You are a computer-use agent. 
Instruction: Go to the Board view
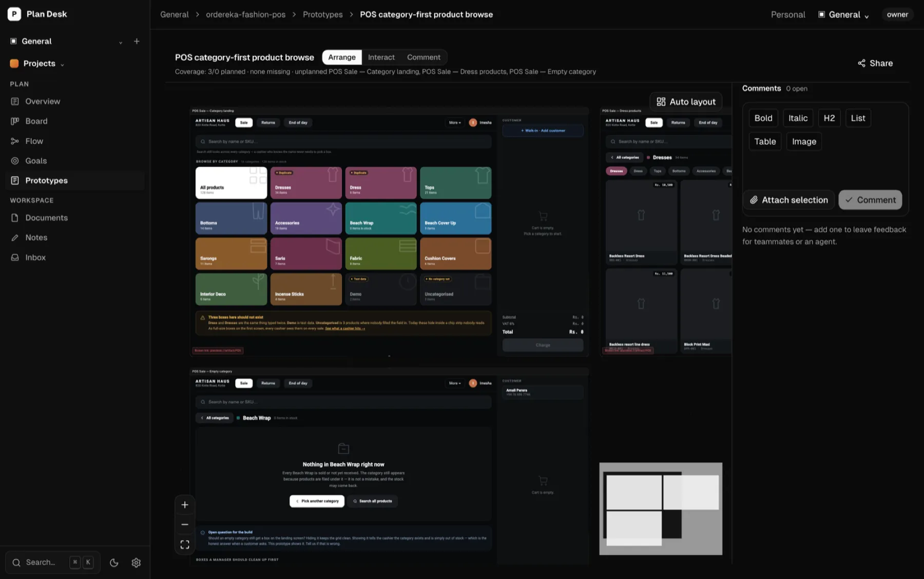pyautogui.click(x=75, y=121)
